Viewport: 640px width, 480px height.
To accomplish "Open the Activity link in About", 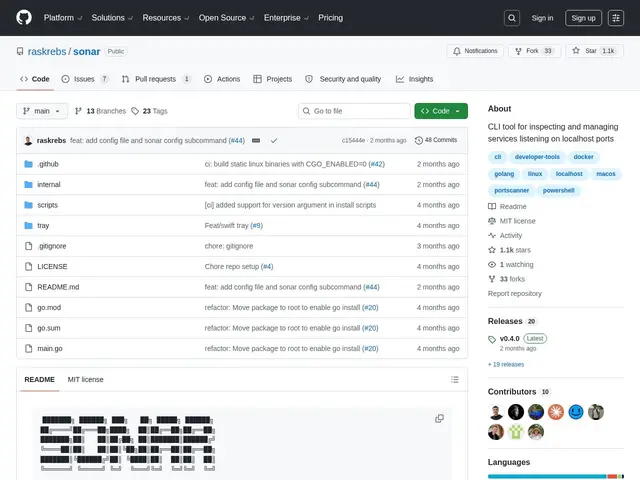I will pos(505,236).
